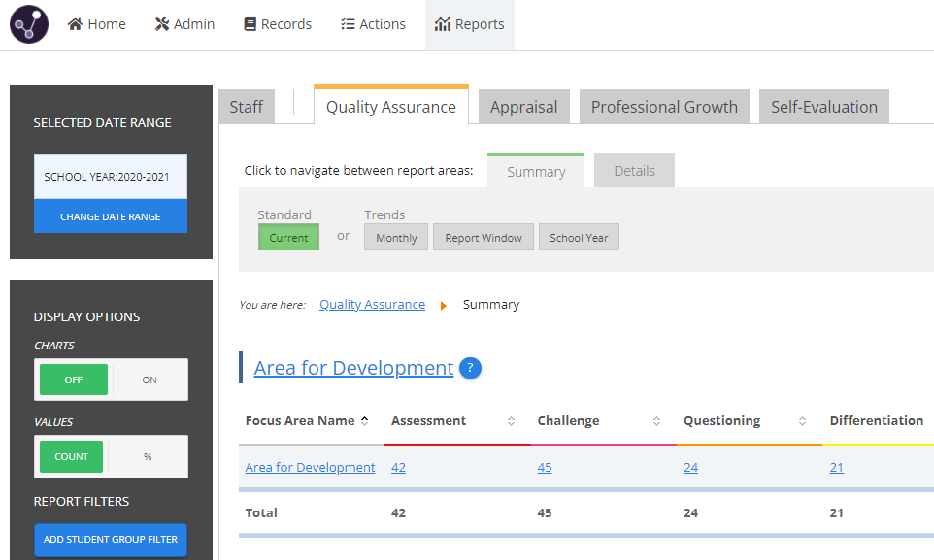Click the Challenge column sort icon
934x560 pixels.
pyautogui.click(x=657, y=421)
